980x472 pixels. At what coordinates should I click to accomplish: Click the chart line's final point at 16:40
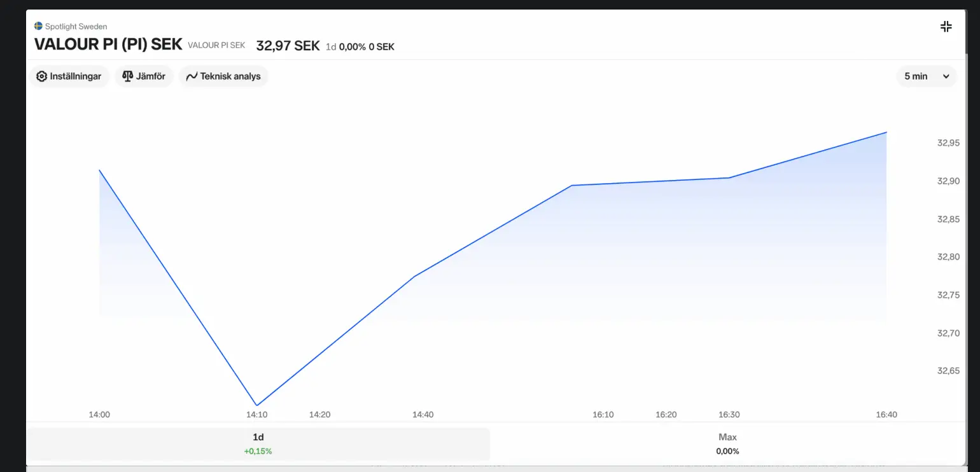(x=886, y=132)
